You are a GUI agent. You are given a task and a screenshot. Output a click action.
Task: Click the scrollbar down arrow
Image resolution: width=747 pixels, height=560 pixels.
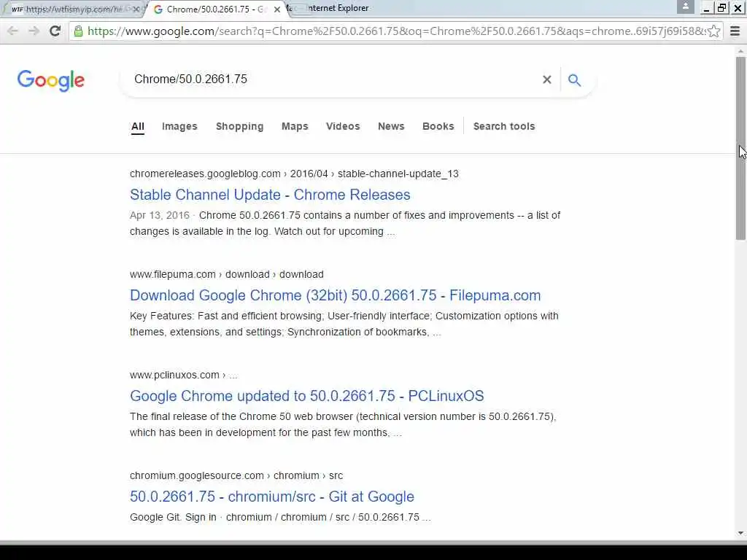[740, 533]
